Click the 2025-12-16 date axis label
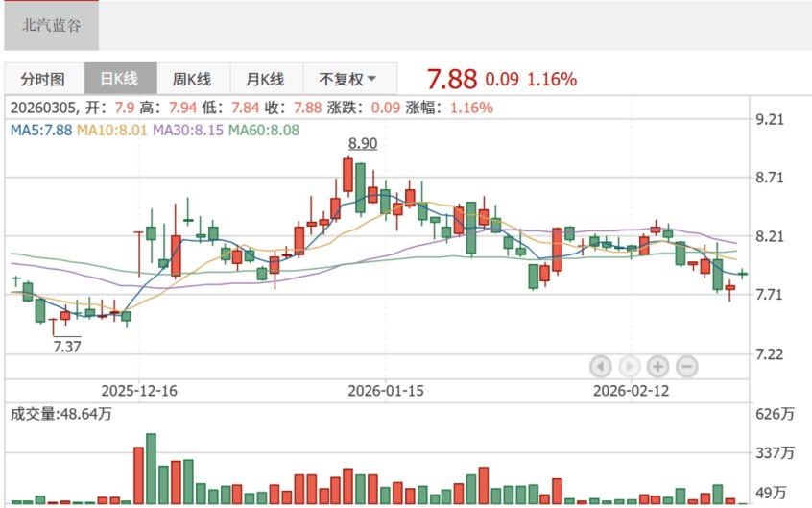This screenshot has height=508, width=812. [x=139, y=390]
